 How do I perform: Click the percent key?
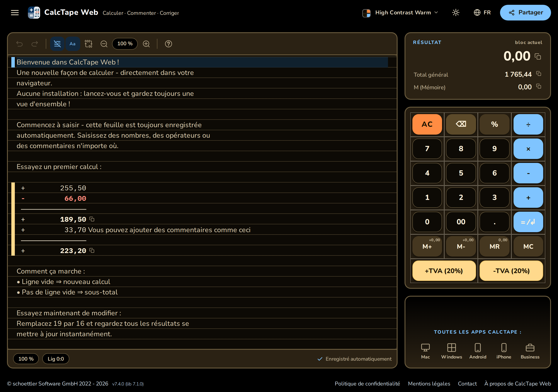(495, 124)
